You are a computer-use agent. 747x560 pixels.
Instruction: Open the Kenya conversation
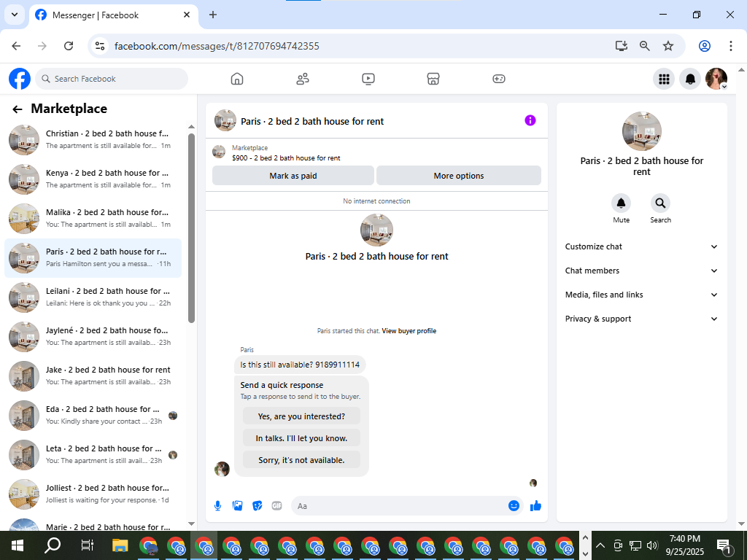pyautogui.click(x=93, y=179)
